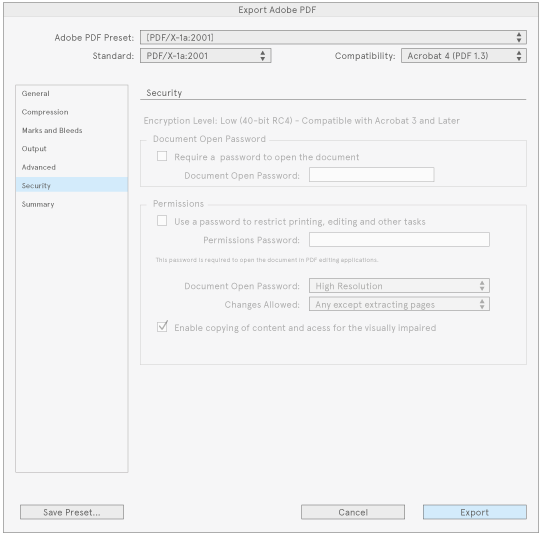Toggle enable copying of content checkbox

(162, 327)
